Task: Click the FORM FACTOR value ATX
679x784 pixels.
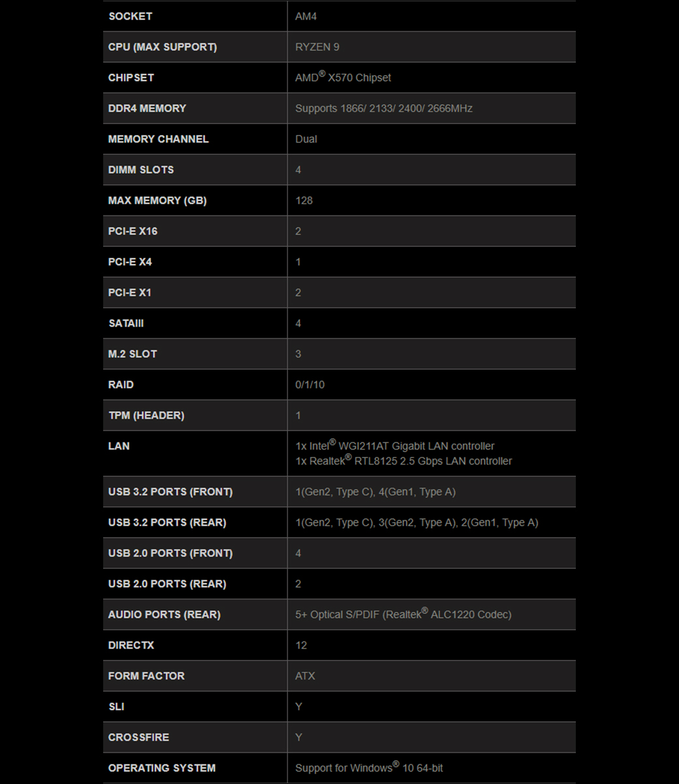Action: tap(305, 676)
